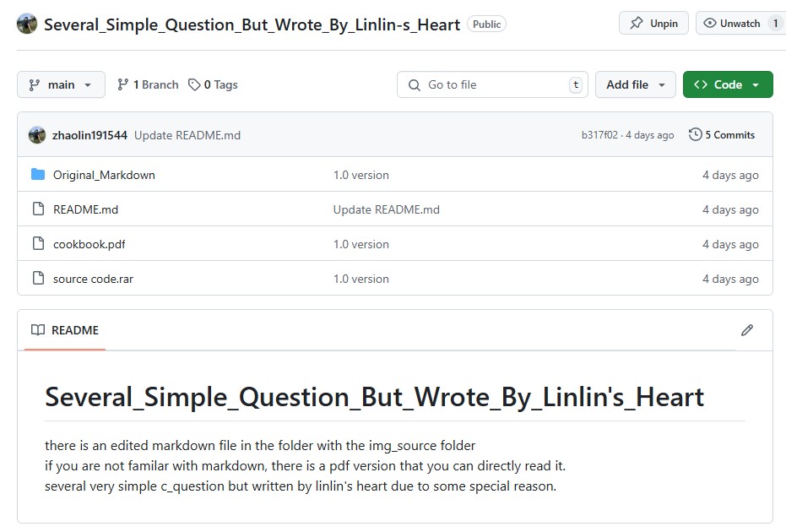The image size is (786, 532).
Task: Toggle Unwatch notifications for repository
Action: click(732, 24)
